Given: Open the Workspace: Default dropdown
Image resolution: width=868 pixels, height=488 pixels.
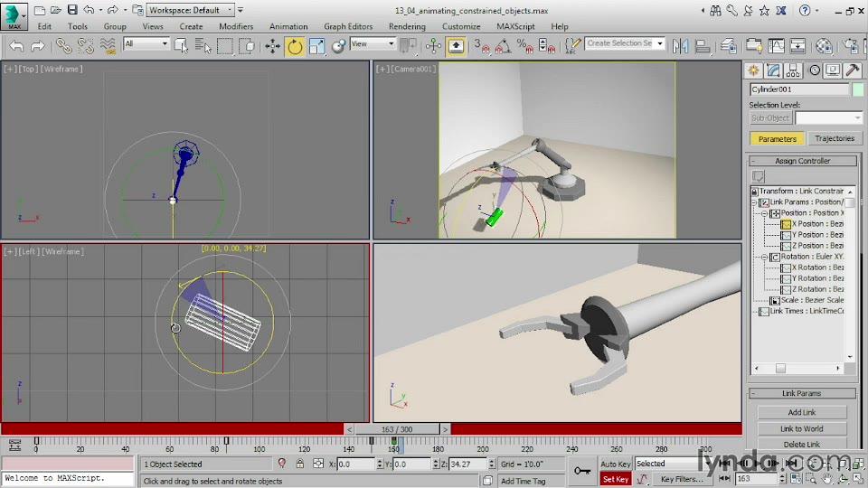Looking at the screenshot, I should pyautogui.click(x=191, y=10).
